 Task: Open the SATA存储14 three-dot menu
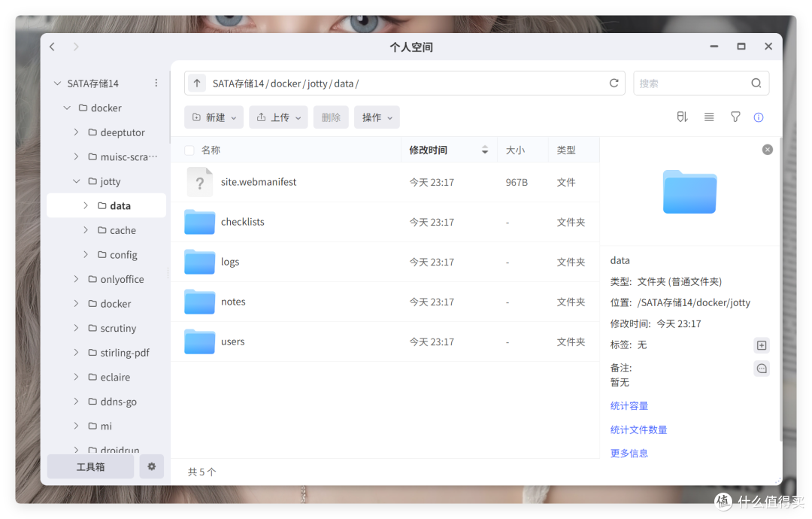point(156,83)
